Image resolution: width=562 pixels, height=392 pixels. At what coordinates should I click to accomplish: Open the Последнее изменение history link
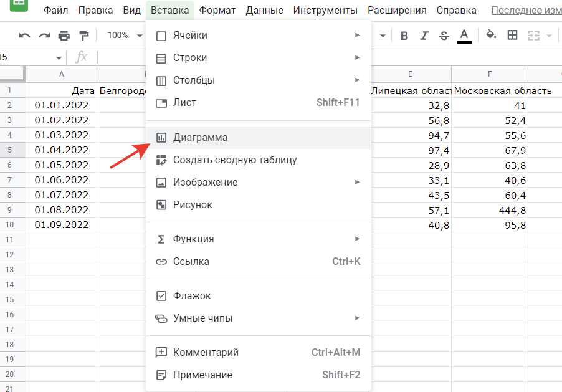[x=526, y=11]
